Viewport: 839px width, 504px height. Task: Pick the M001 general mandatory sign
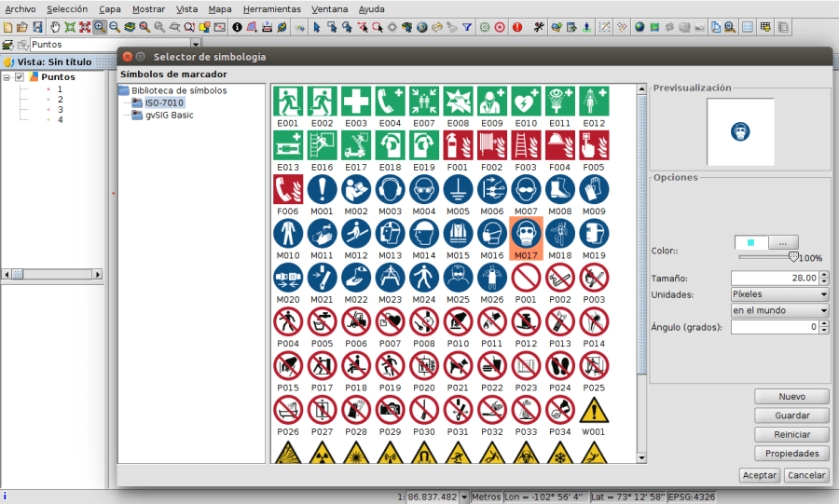point(322,190)
